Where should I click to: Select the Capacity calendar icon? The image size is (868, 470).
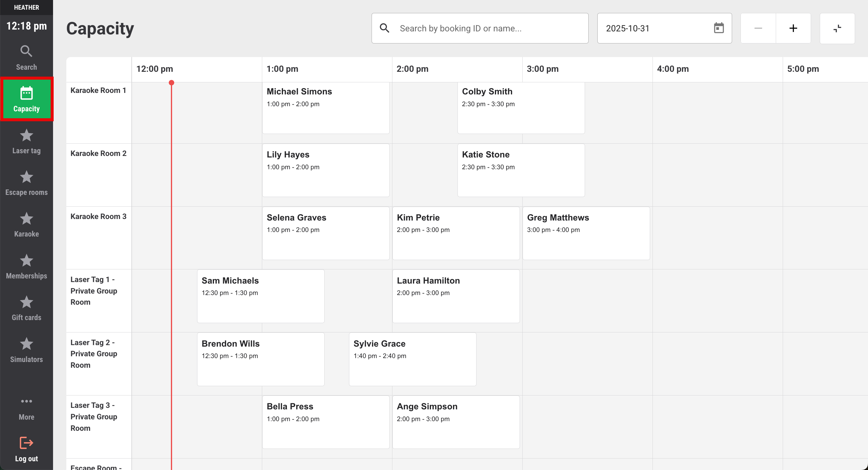pyautogui.click(x=26, y=94)
